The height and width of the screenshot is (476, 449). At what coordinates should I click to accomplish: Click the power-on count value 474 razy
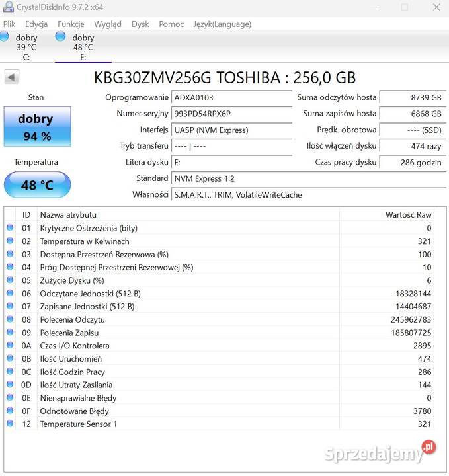[413, 146]
